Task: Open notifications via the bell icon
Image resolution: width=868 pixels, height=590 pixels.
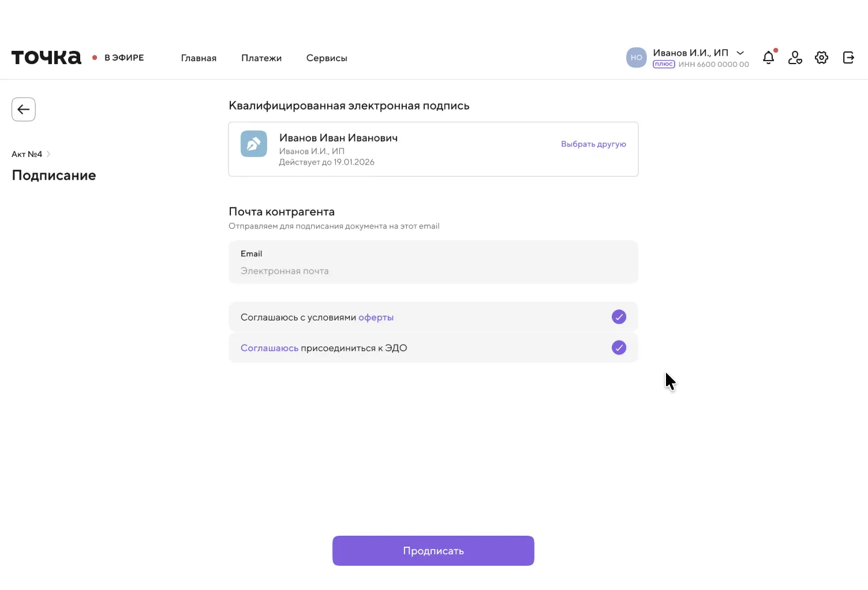Action: tap(768, 58)
